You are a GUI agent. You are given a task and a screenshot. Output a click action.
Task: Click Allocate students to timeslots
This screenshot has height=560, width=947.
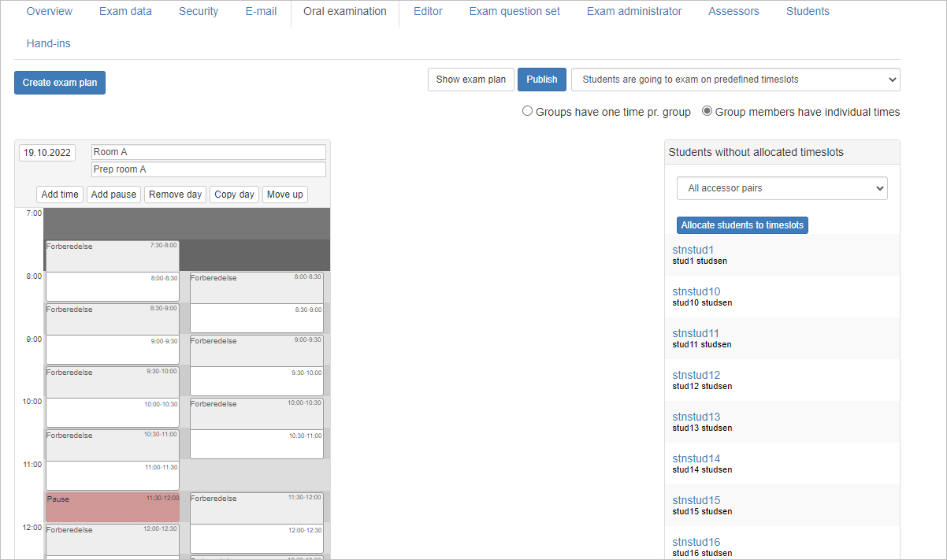(742, 225)
